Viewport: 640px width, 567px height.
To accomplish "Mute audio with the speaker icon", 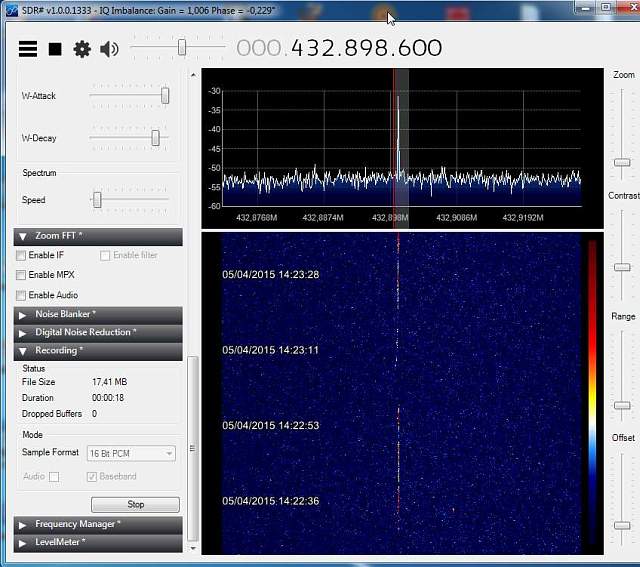I will (109, 49).
